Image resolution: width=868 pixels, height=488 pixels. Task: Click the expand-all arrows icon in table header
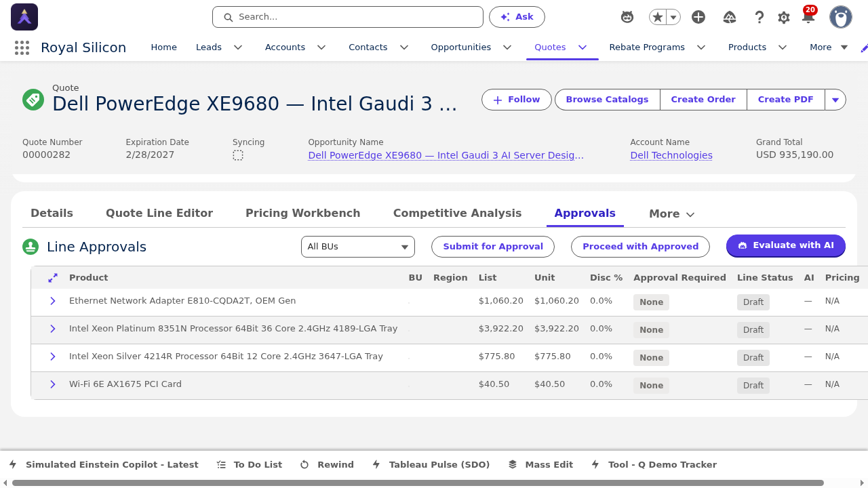tap(53, 278)
